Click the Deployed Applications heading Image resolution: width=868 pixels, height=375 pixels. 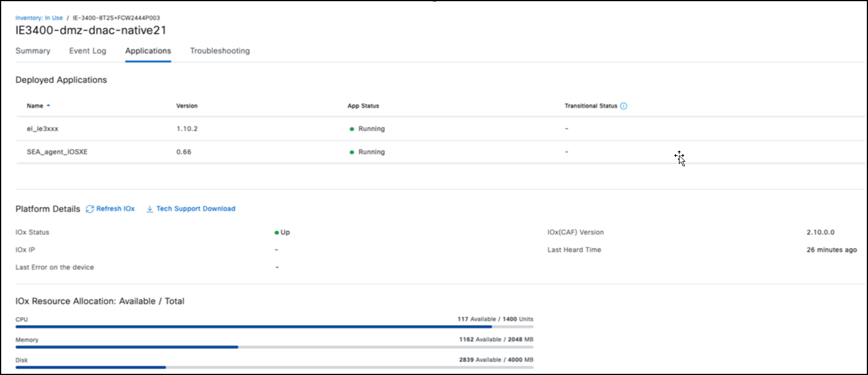pos(61,80)
